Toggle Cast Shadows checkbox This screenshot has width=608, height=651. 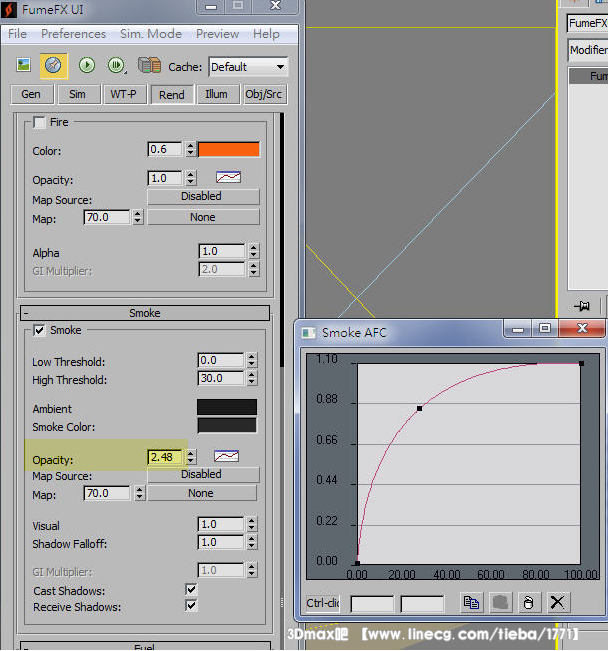coord(191,589)
